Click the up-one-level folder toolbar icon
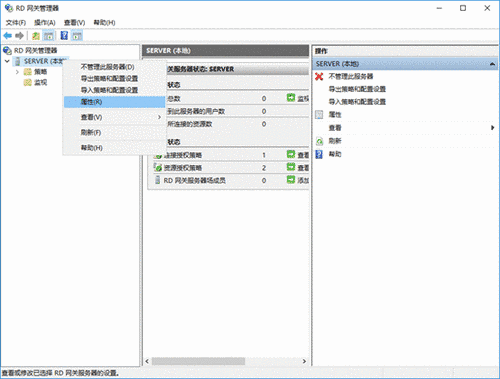The width and height of the screenshot is (500, 379). [36, 35]
